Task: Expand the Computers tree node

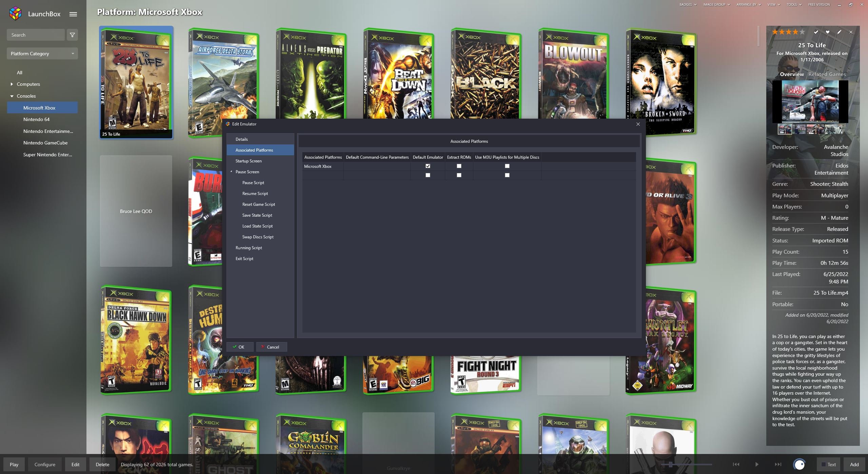Action: [12, 84]
